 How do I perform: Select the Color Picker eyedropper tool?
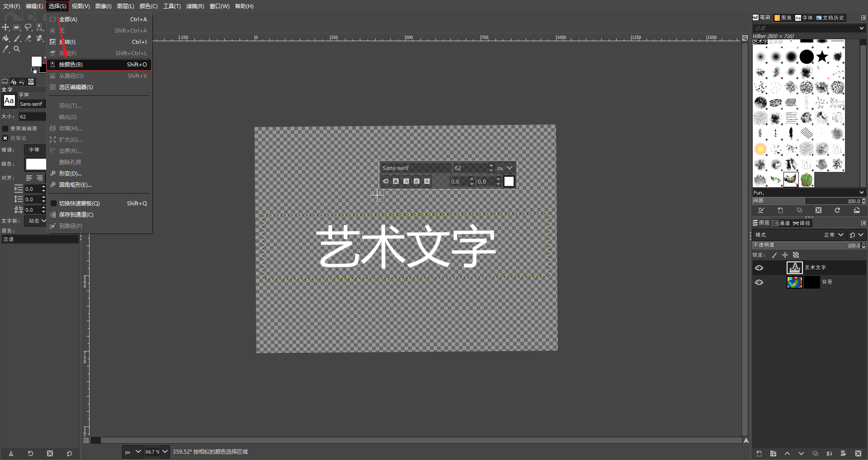6,49
